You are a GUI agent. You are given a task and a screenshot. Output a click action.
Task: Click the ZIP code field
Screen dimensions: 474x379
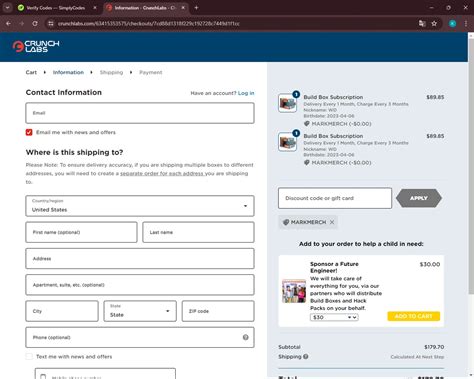[x=218, y=311]
